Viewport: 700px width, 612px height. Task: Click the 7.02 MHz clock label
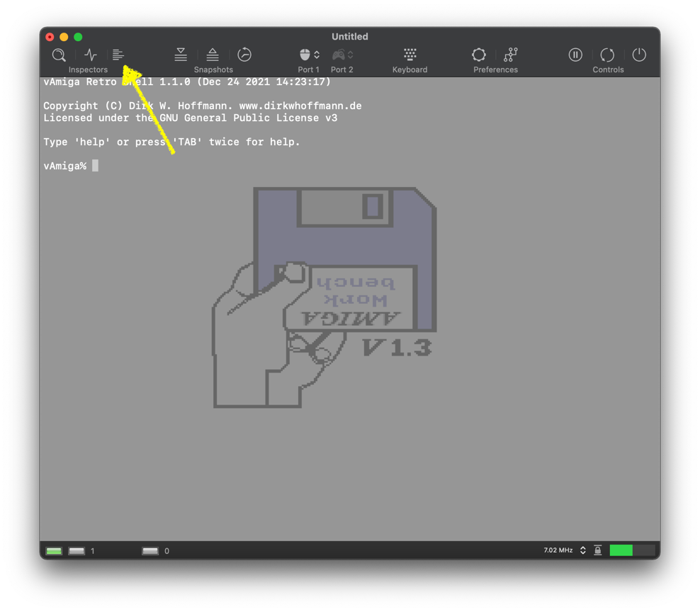pos(558,550)
